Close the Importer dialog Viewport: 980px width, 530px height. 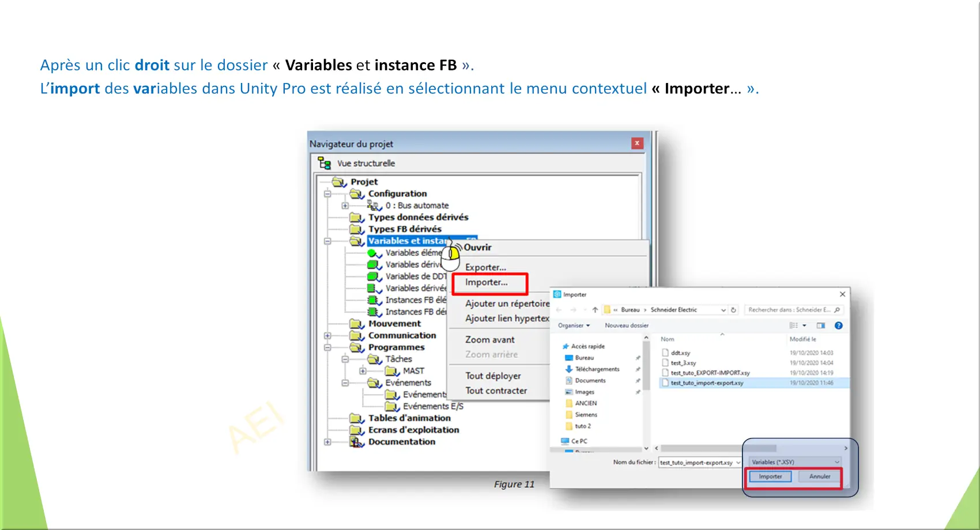click(x=842, y=294)
